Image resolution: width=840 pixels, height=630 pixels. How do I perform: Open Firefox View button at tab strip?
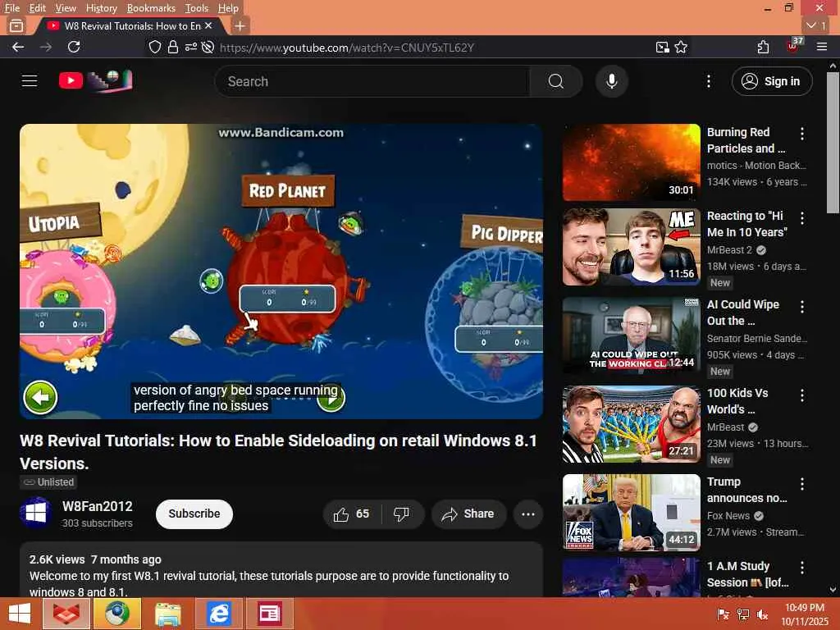[16, 25]
